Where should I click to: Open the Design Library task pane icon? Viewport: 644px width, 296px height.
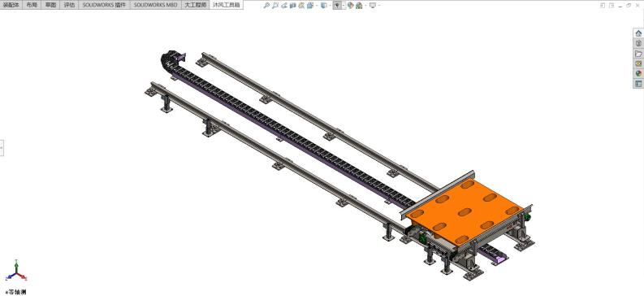638,43
